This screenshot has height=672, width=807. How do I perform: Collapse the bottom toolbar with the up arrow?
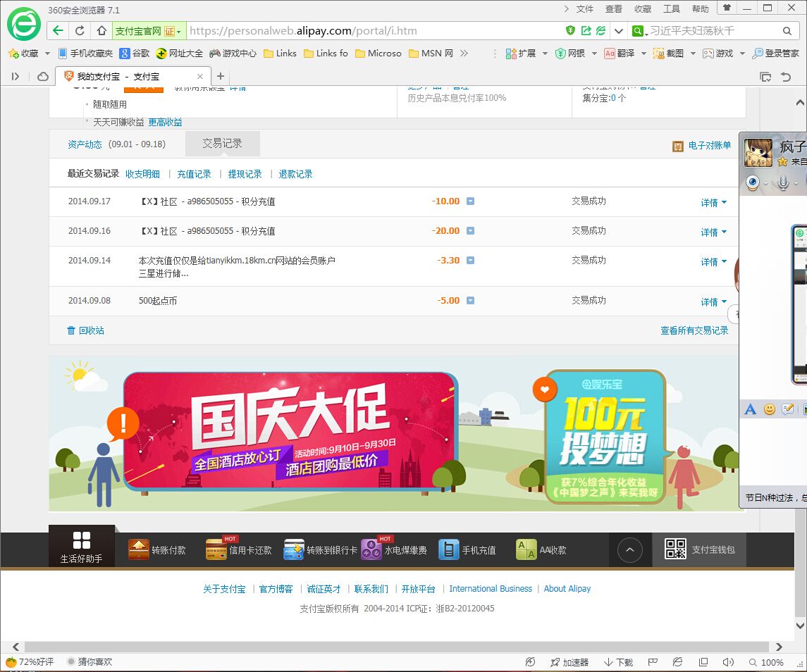[630, 550]
